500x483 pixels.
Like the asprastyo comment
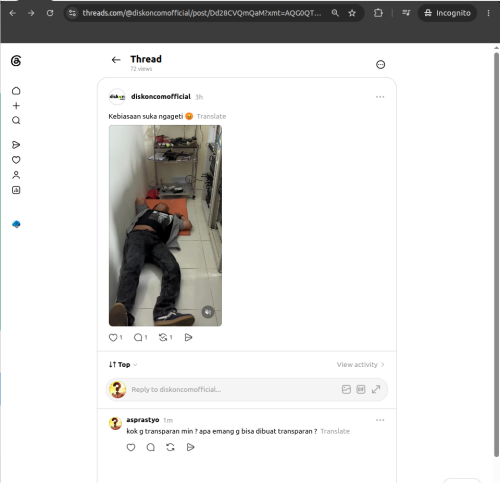[x=131, y=447]
